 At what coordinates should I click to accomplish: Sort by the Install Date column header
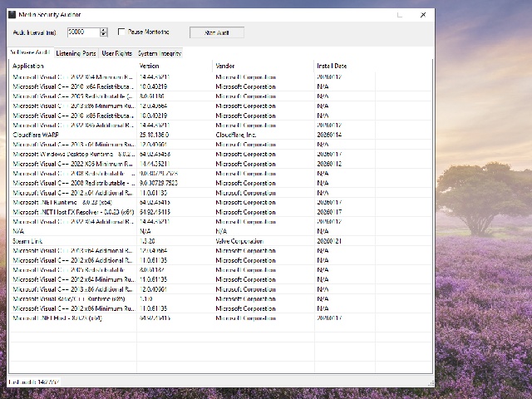(345, 66)
